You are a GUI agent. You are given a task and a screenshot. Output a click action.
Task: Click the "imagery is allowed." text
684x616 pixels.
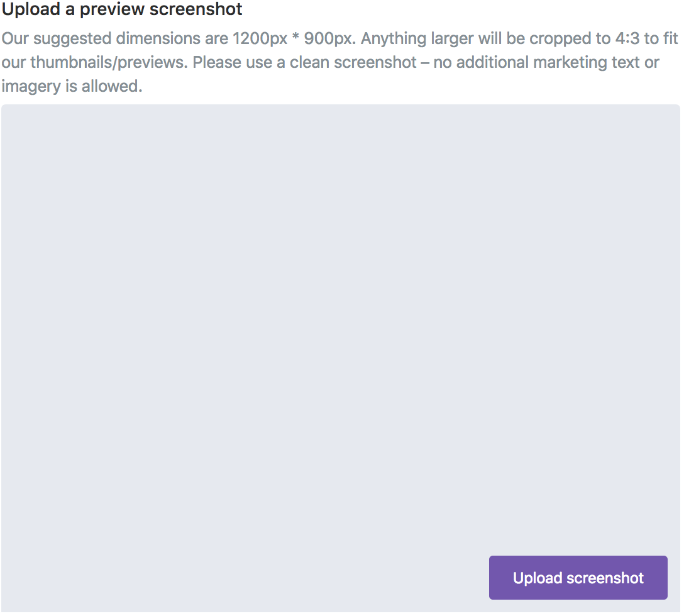pyautogui.click(x=72, y=86)
